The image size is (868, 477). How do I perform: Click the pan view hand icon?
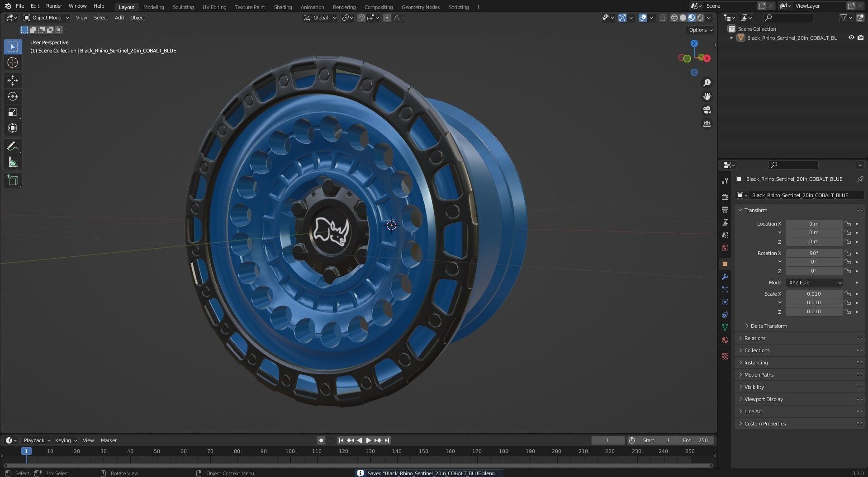[x=707, y=96]
